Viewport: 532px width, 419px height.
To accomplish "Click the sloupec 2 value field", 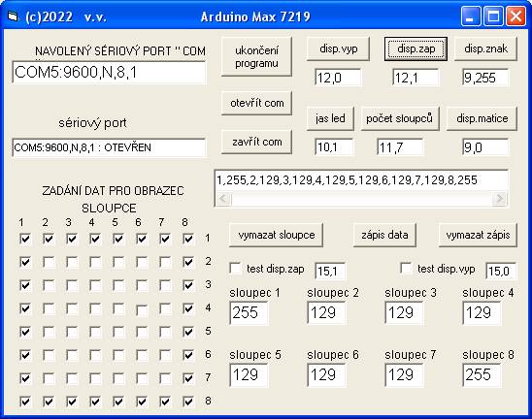I will pyautogui.click(x=326, y=313).
